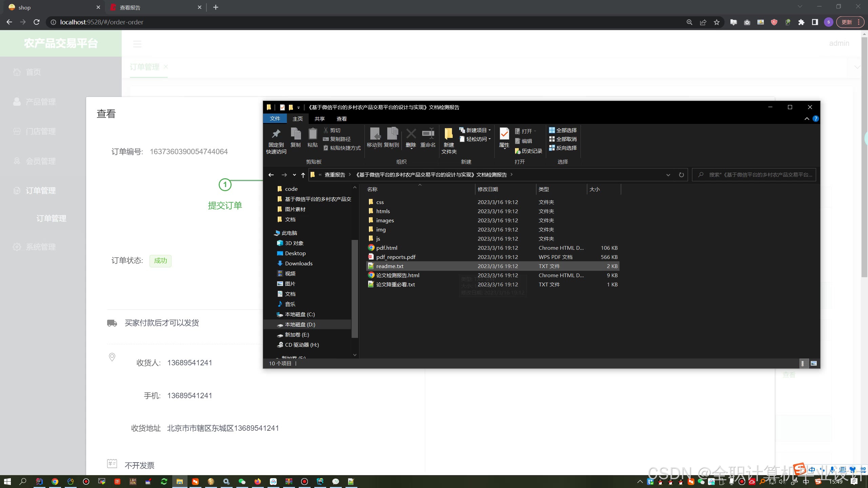
Task: Click the 查重报告 breadcrumb link
Action: (x=335, y=175)
